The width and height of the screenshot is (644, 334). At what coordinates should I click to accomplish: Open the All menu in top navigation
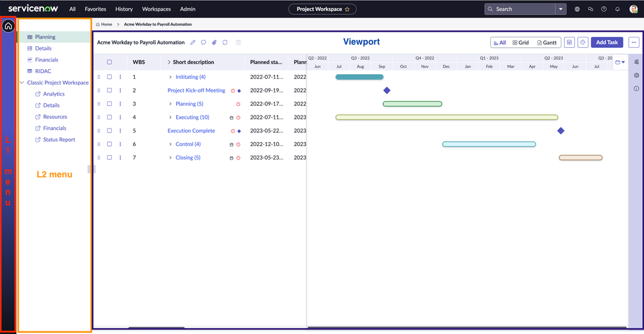(x=72, y=9)
